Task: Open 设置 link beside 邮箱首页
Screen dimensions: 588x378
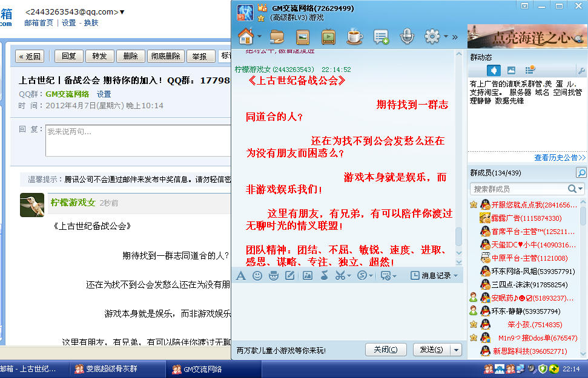Action: pos(68,23)
